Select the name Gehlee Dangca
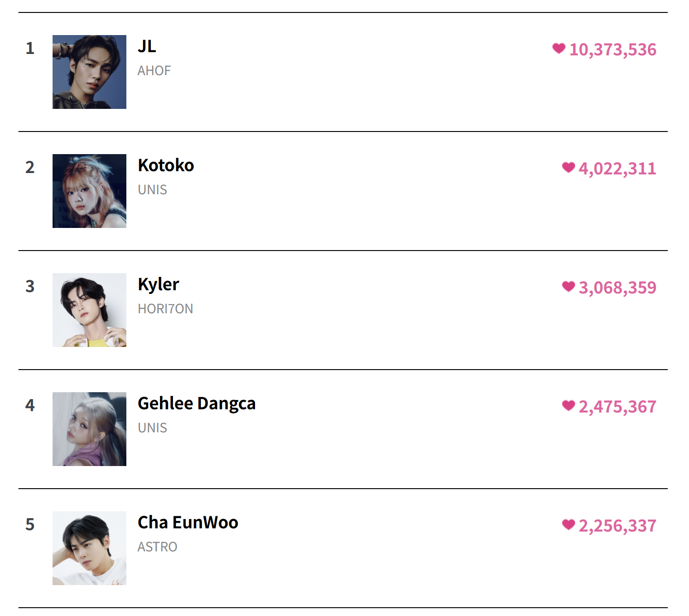 (x=197, y=404)
